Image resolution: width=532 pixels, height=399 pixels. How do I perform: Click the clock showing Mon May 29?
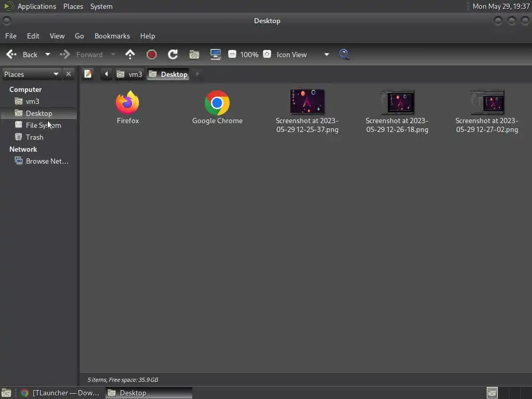pos(501,6)
